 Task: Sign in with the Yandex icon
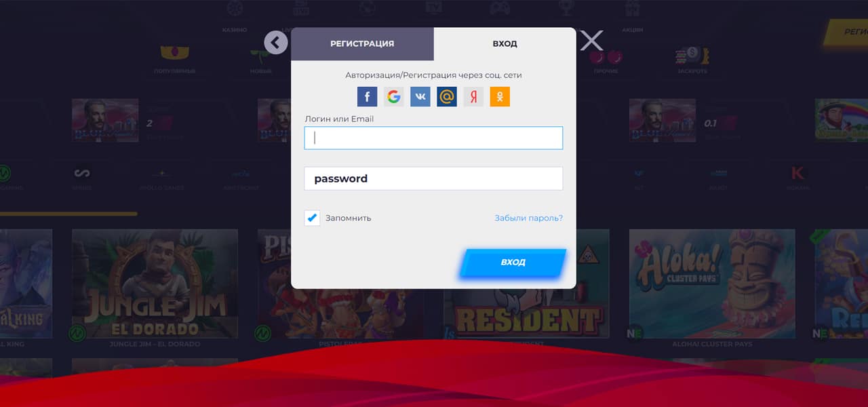(x=473, y=97)
